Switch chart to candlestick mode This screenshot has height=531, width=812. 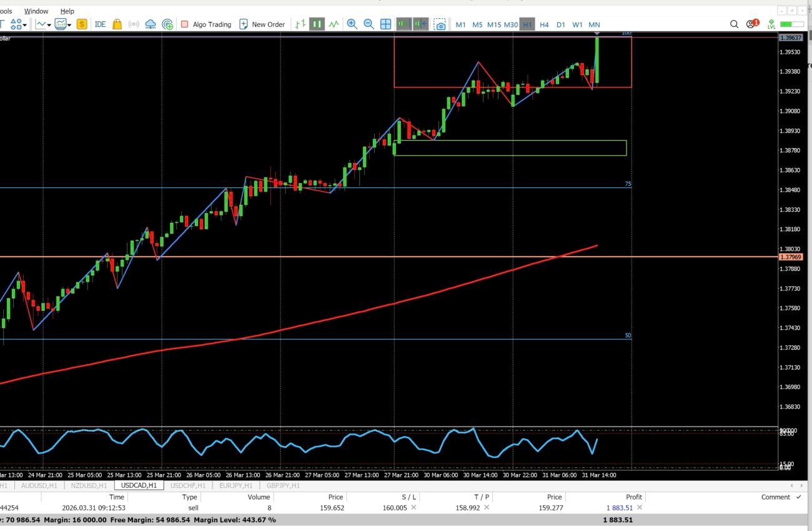click(x=317, y=24)
